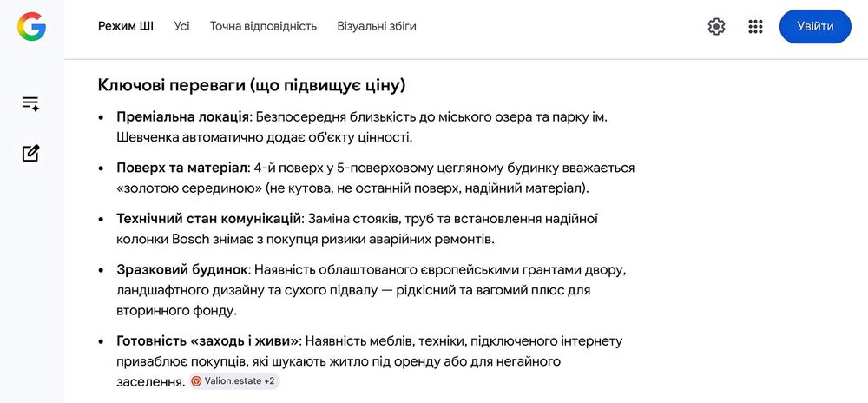Viewport: 868px width, 403px height.
Task: Open the settings gear icon
Action: tap(716, 27)
